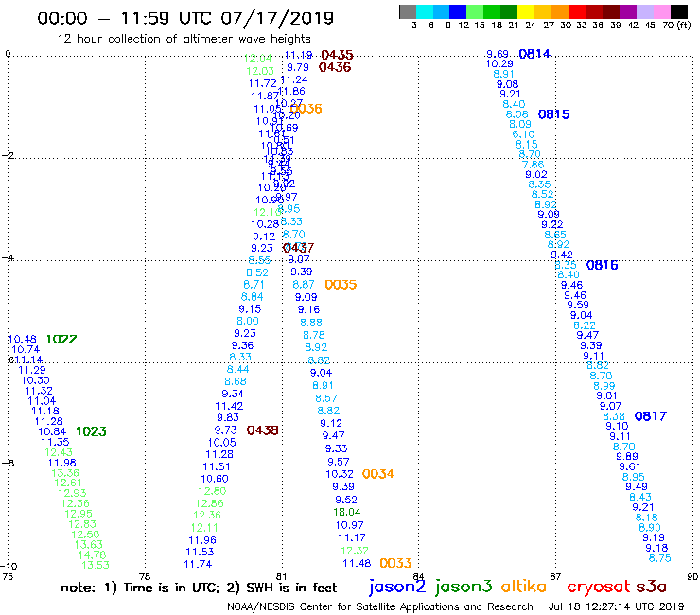
Task: Click the wave height value '12.43'
Action: pos(59,452)
